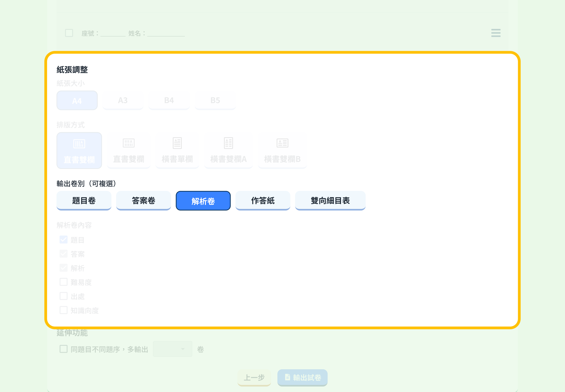The height and width of the screenshot is (392, 565).
Task: Click the 排版方式 label
Action: point(71,125)
